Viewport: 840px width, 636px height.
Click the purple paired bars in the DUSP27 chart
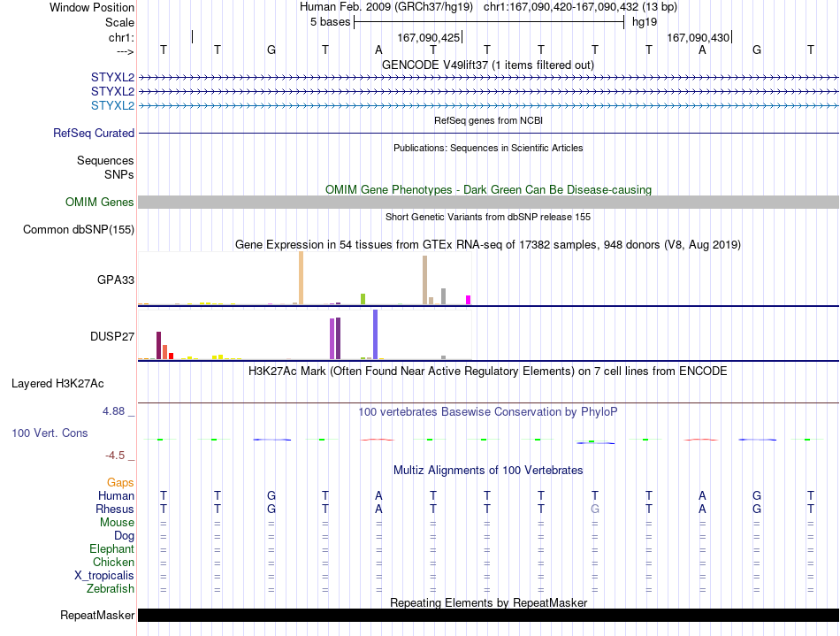click(x=335, y=339)
